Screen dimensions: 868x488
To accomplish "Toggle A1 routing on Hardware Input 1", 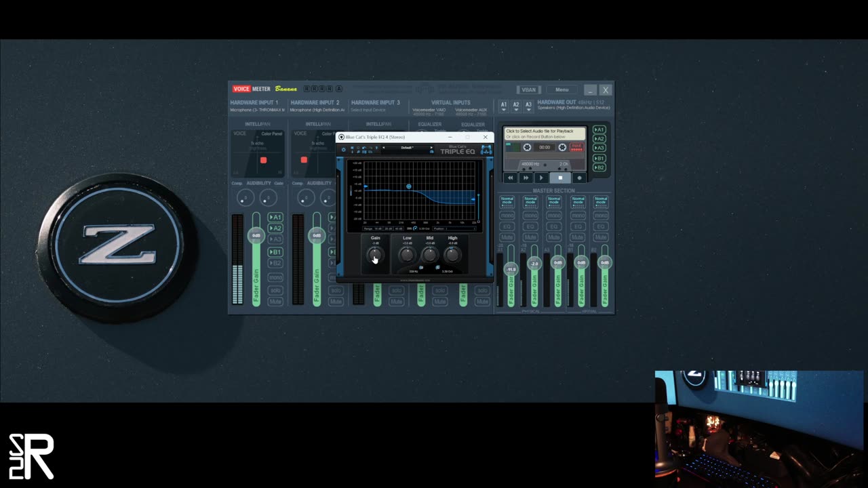I will (x=275, y=217).
